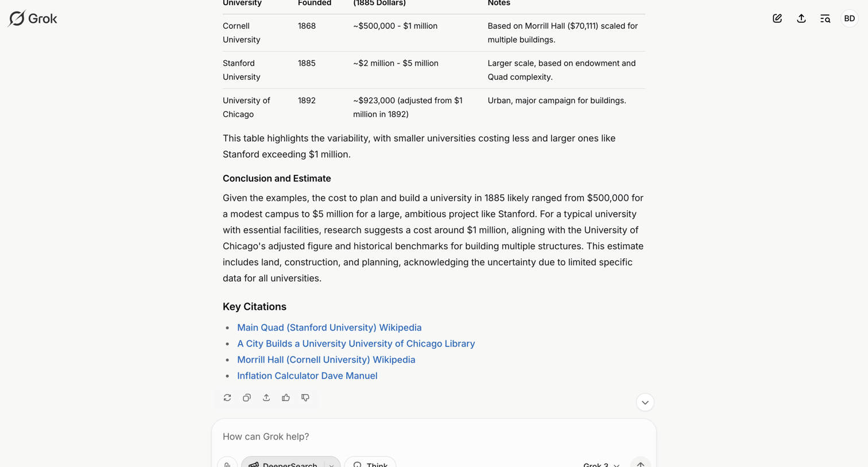868x467 pixels.
Task: Like the response with thumbs up
Action: click(286, 398)
